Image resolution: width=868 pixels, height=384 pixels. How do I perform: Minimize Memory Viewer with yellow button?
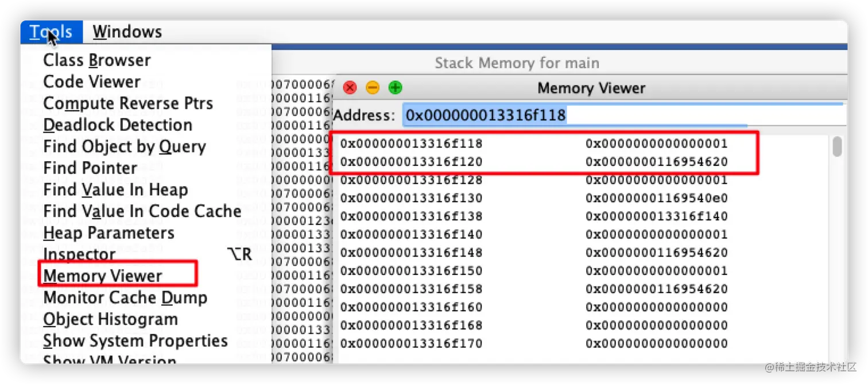[373, 88]
